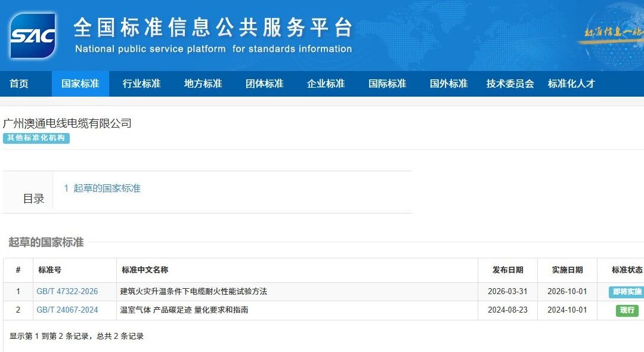Click the 标准号 column header
Image resolution: width=644 pixels, height=352 pixels.
[50, 270]
